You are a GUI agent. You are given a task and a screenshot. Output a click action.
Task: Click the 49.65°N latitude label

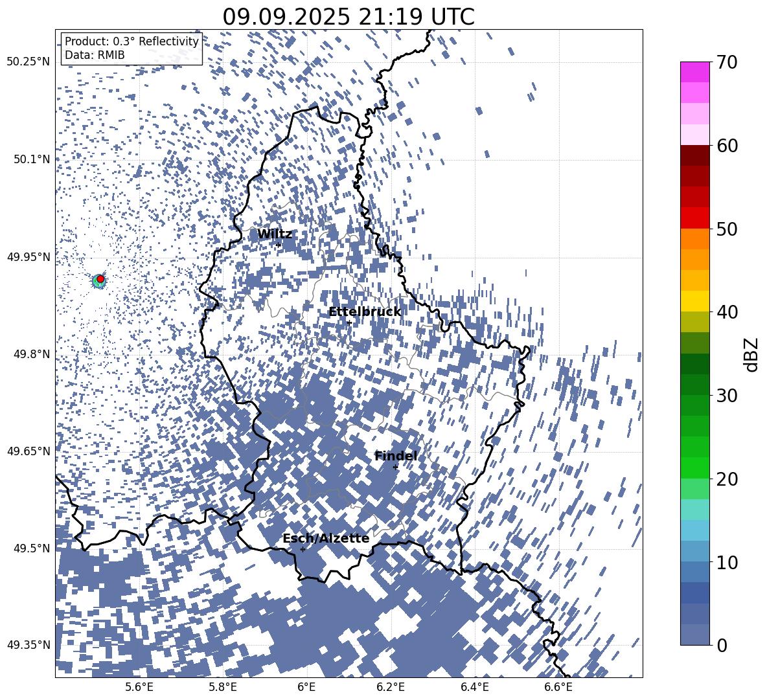click(x=29, y=451)
